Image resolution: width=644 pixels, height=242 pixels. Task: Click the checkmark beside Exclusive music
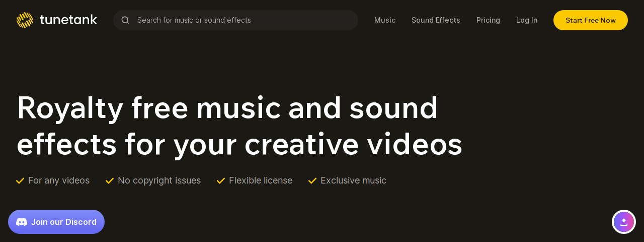tap(312, 180)
